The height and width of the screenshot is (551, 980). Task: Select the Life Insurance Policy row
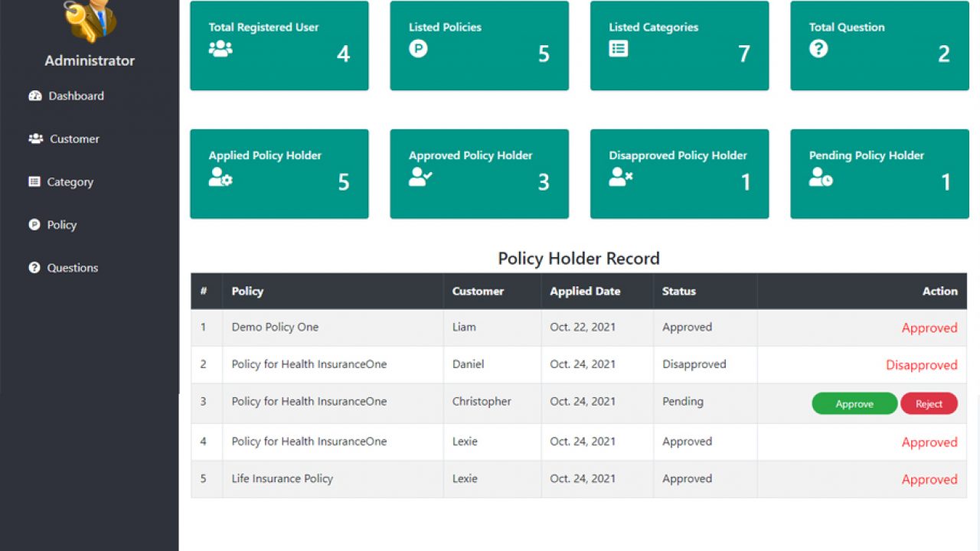(x=283, y=479)
